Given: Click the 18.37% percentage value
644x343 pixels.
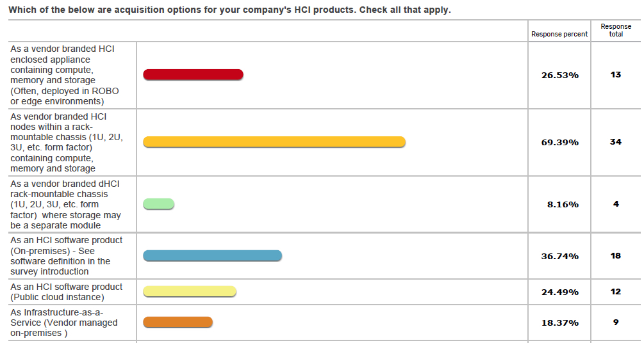Looking at the screenshot, I should point(560,323).
